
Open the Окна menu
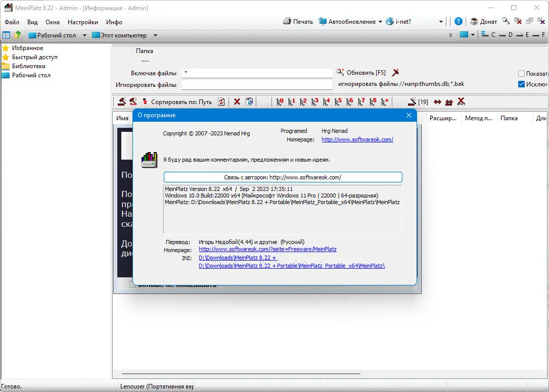[53, 22]
